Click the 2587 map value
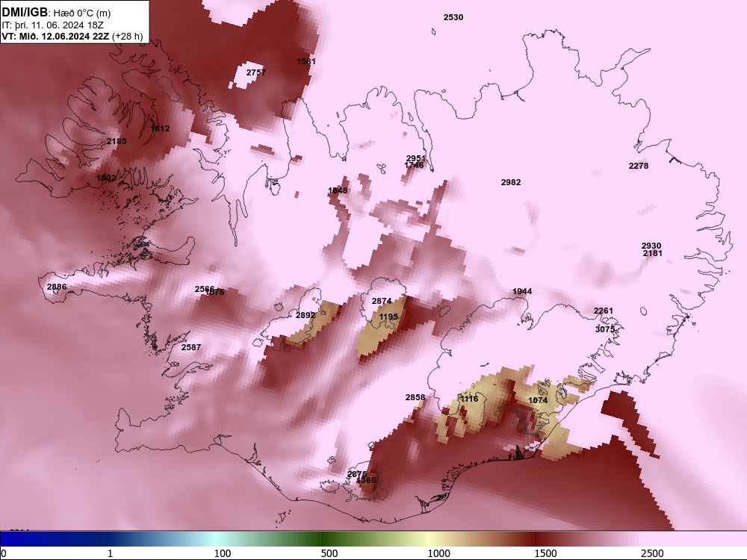747x560 pixels. click(x=191, y=347)
